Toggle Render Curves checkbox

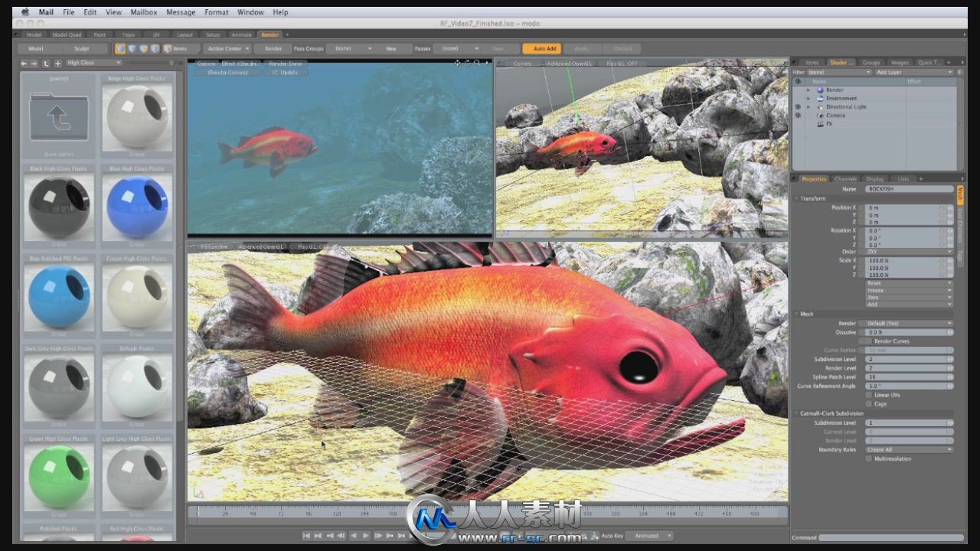869,341
